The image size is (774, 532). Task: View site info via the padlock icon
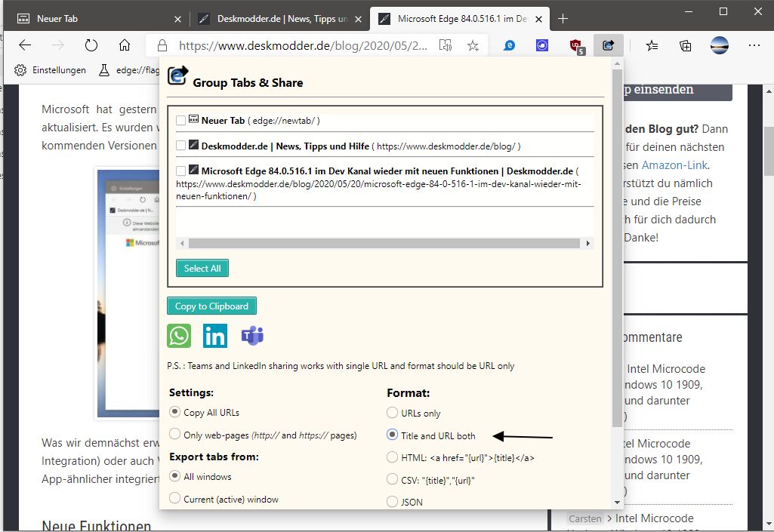[x=162, y=46]
